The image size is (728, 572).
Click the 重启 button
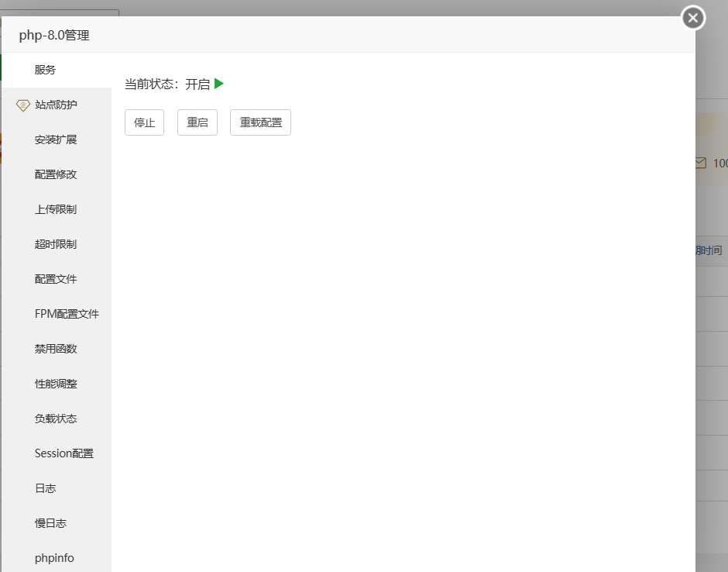[x=197, y=122]
